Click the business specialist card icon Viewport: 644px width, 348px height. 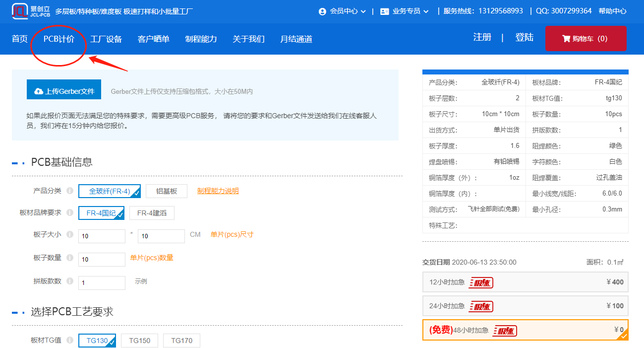(x=385, y=11)
